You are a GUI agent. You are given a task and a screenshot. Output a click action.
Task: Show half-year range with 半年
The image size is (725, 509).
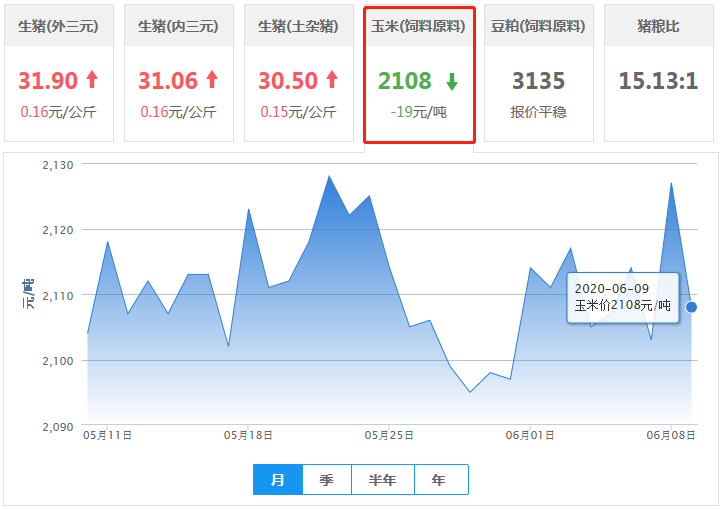pos(383,480)
